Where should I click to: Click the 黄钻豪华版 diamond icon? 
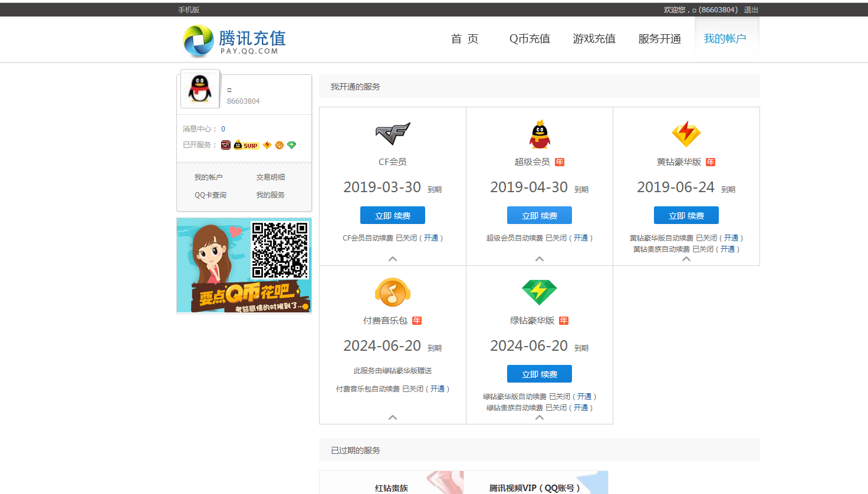[686, 134]
